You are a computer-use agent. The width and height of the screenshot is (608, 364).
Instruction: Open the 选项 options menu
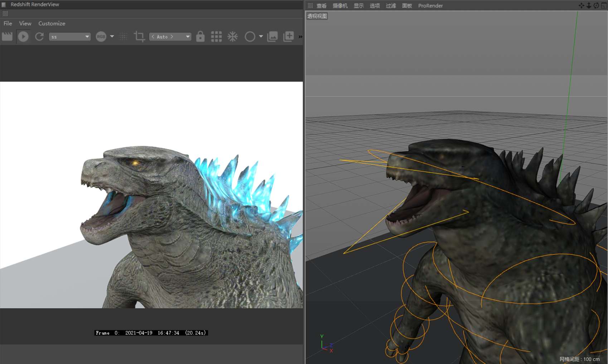[375, 6]
